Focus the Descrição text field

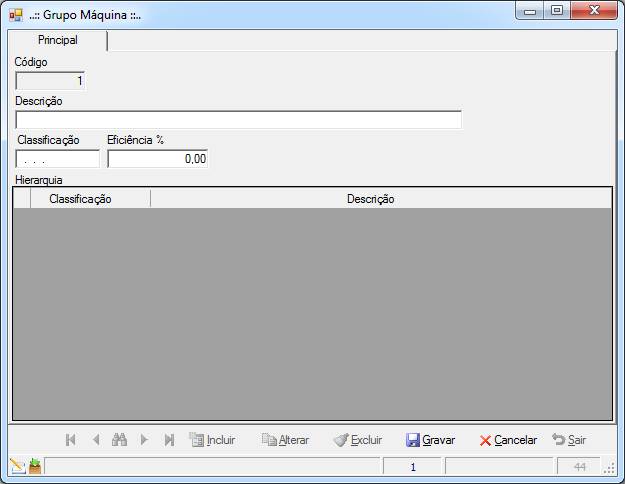pyautogui.click(x=238, y=120)
